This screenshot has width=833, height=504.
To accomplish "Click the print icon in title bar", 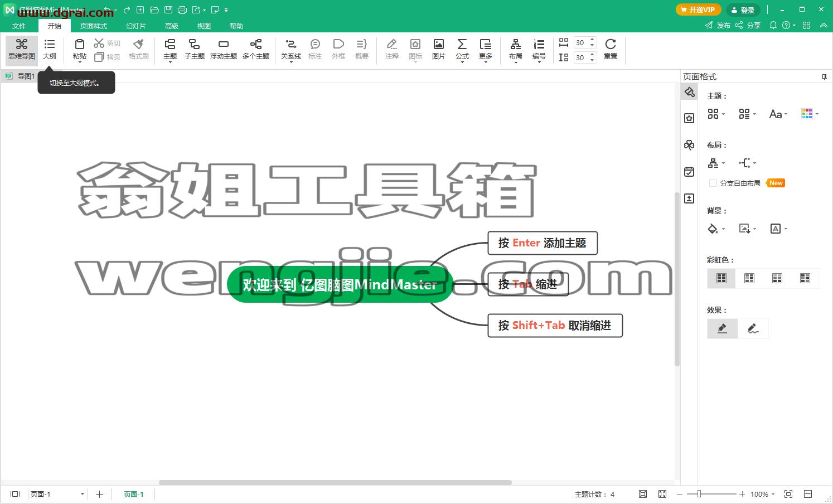I will point(182,10).
